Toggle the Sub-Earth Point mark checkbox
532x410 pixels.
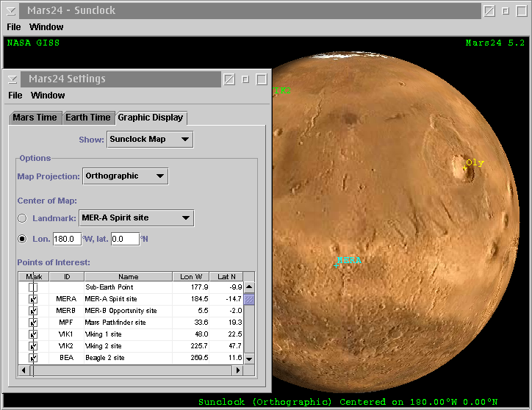(33, 287)
